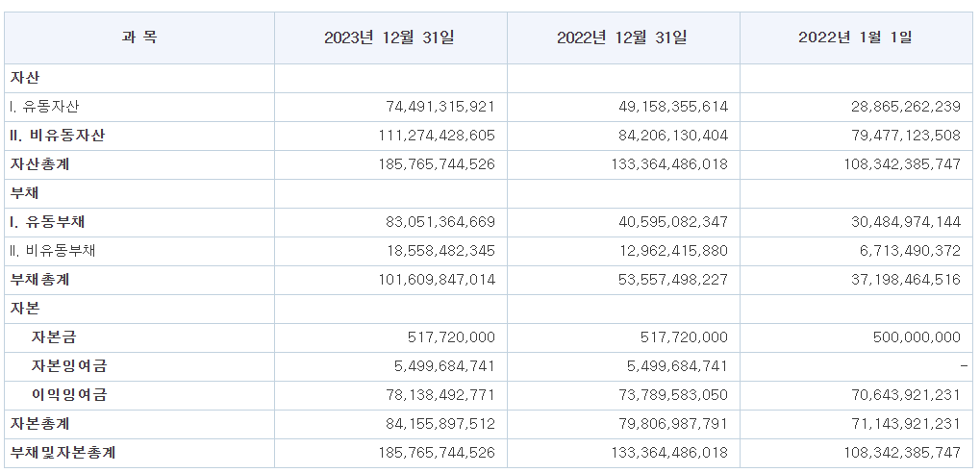
Task: Select the value 73,789,583,050
Action: pyautogui.click(x=673, y=395)
